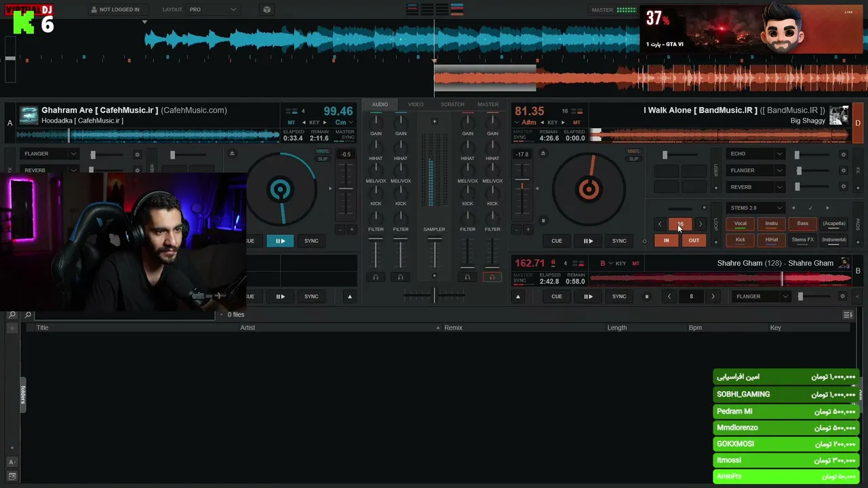Open the FLANGER gear on deck A

pyautogui.click(x=137, y=154)
